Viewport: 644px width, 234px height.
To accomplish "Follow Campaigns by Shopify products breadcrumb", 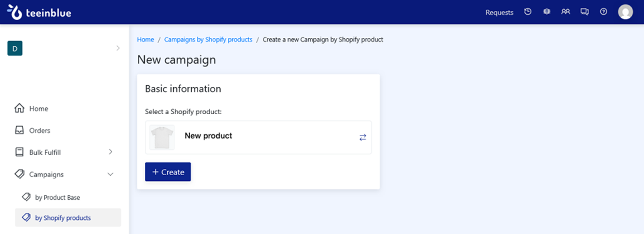I will [208, 39].
